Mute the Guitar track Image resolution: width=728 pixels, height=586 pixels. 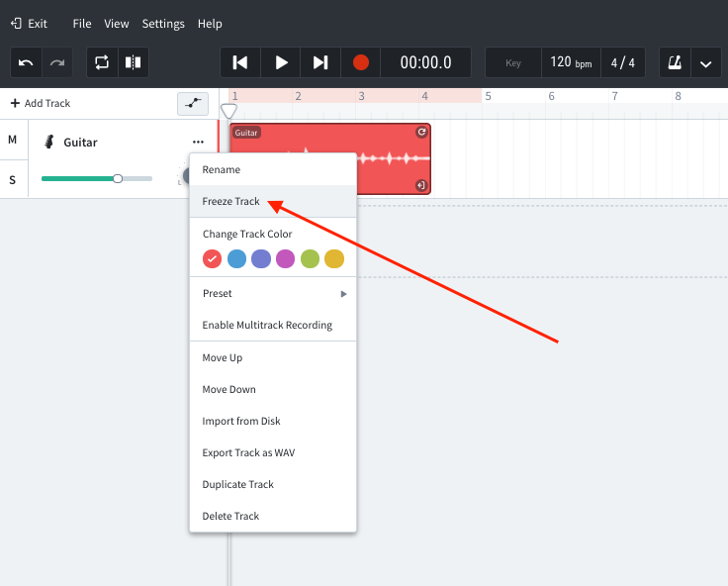13,140
